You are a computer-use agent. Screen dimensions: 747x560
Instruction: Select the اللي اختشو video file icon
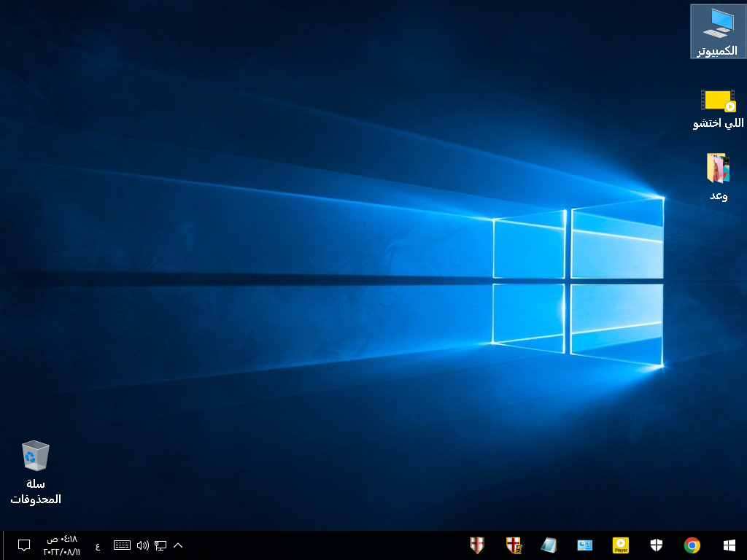[718, 109]
